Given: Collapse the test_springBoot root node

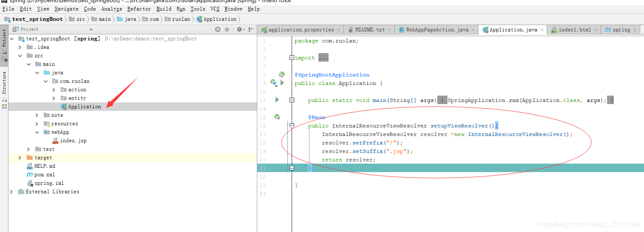Looking at the screenshot, I should click(11, 39).
